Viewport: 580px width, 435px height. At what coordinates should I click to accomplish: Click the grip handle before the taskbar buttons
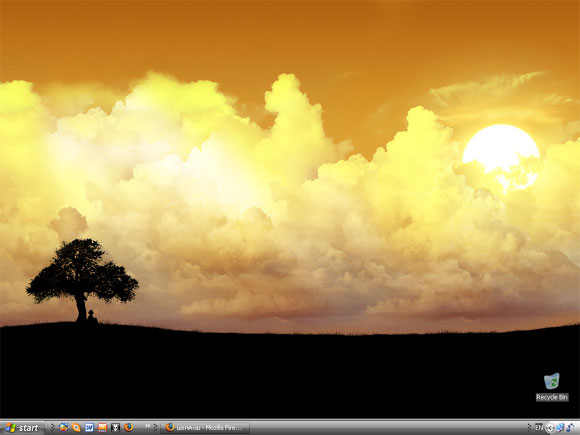point(155,428)
